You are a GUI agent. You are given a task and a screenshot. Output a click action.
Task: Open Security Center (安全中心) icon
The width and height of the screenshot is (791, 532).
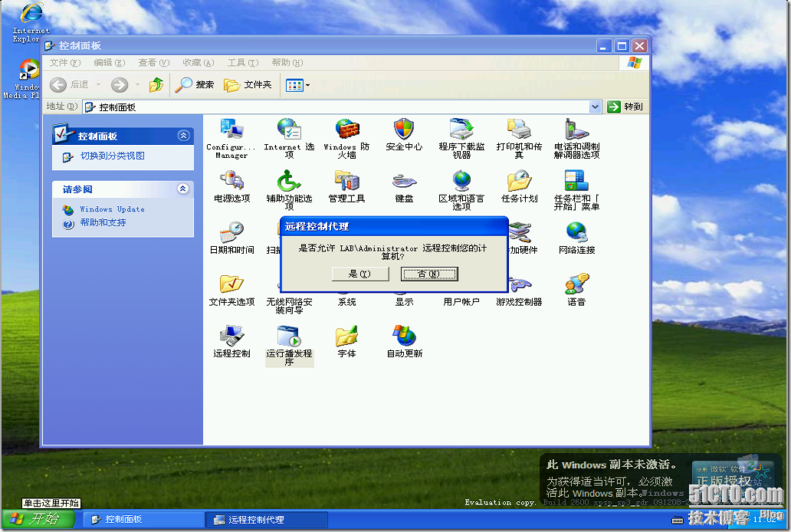tap(404, 134)
